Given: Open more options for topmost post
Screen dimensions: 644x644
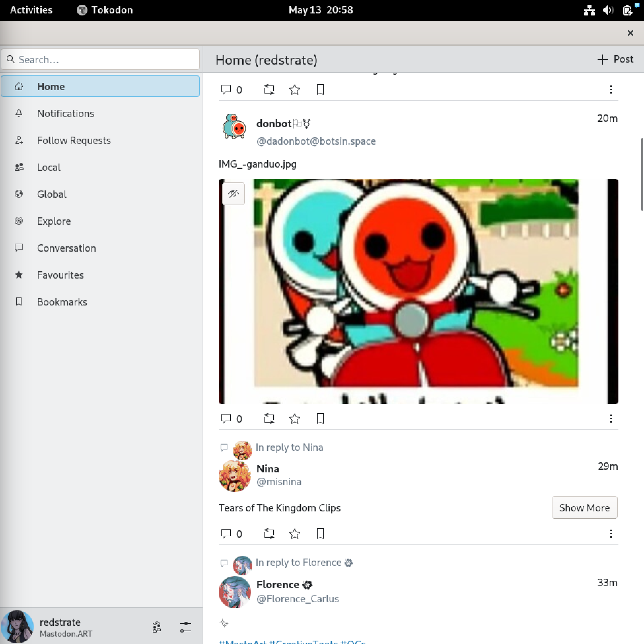Looking at the screenshot, I should pyautogui.click(x=611, y=90).
